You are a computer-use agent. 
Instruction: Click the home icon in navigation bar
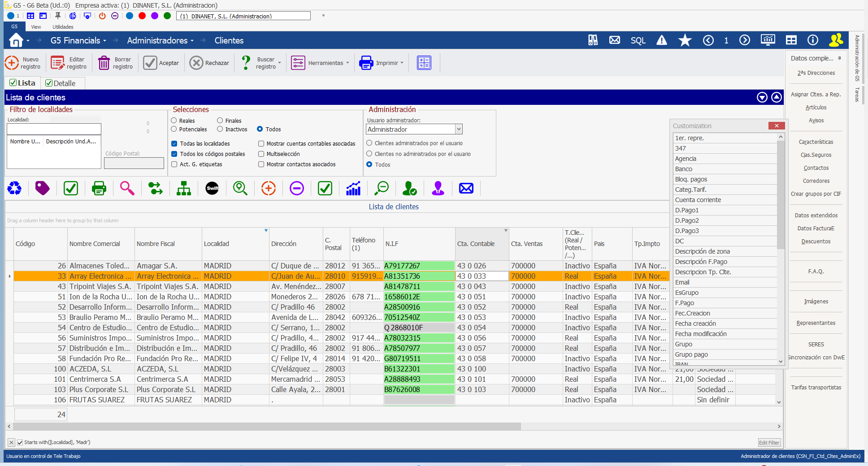click(x=16, y=40)
